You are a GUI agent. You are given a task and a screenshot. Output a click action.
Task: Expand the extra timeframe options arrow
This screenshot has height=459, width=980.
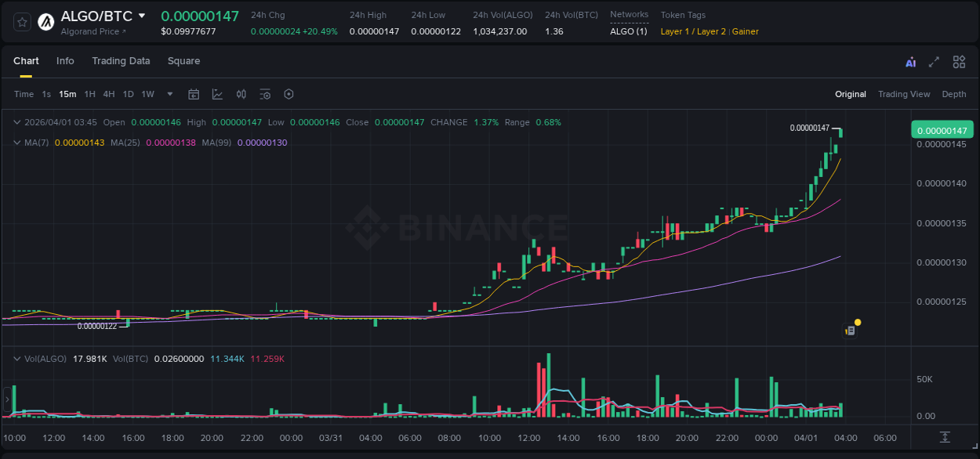coord(169,94)
